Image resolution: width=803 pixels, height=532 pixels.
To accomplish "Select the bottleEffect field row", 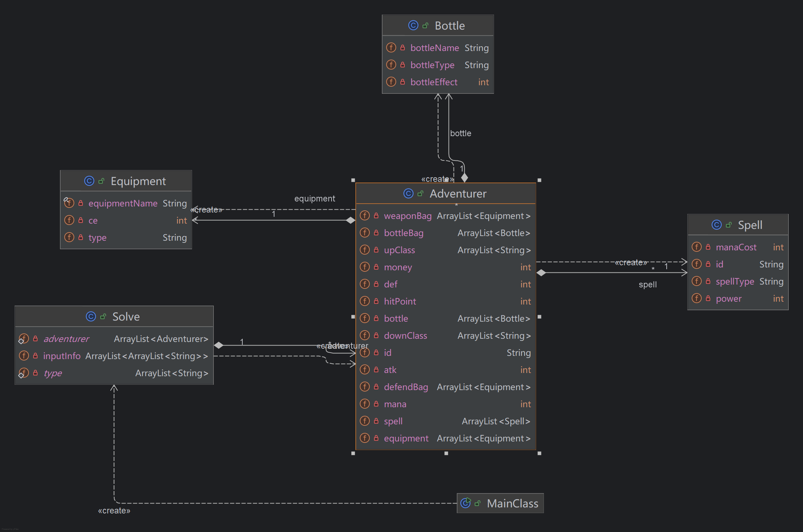I will pos(434,82).
